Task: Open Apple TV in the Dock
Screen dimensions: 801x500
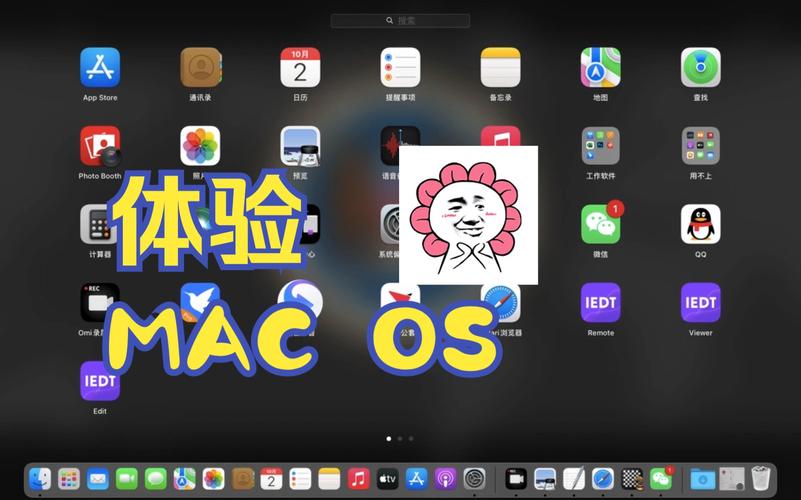Action: tap(387, 479)
